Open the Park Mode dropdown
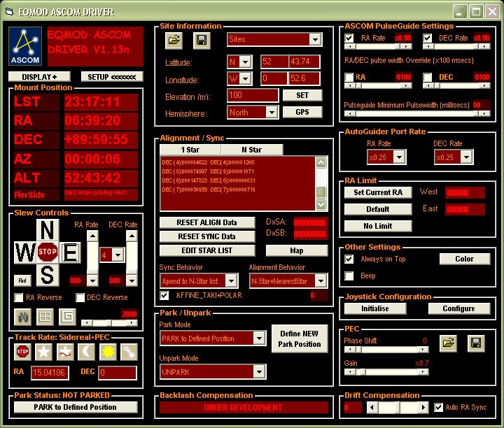504x428 pixels. point(259,338)
